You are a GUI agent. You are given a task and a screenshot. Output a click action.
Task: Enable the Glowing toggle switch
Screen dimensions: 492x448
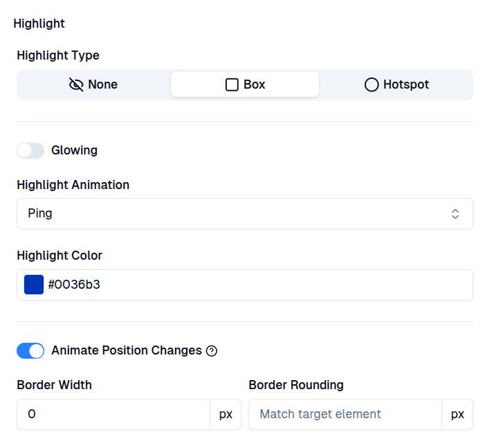click(30, 150)
